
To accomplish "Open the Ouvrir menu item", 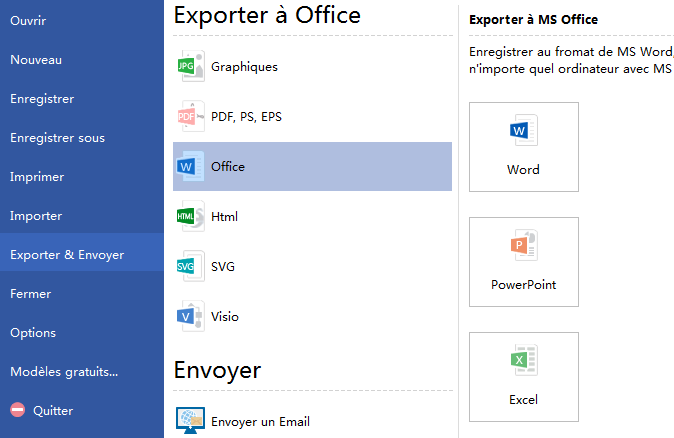I will (28, 21).
